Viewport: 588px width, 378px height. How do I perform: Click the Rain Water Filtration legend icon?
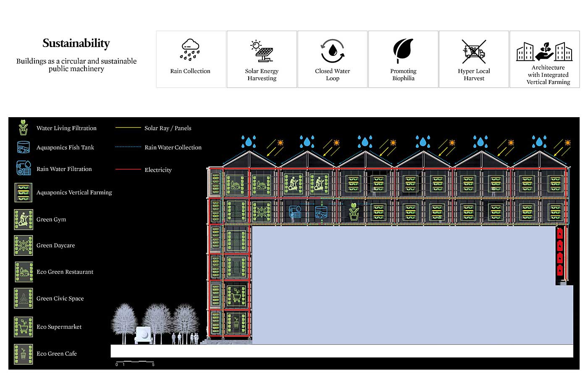coord(24,168)
